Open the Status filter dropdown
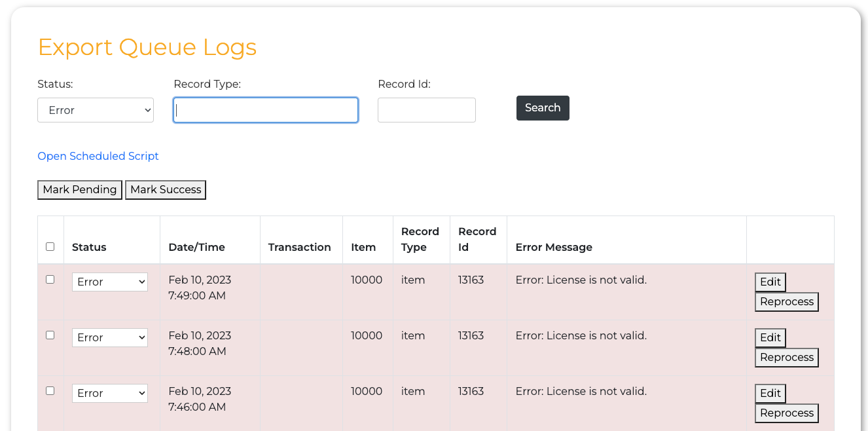The height and width of the screenshot is (431, 868). [96, 110]
